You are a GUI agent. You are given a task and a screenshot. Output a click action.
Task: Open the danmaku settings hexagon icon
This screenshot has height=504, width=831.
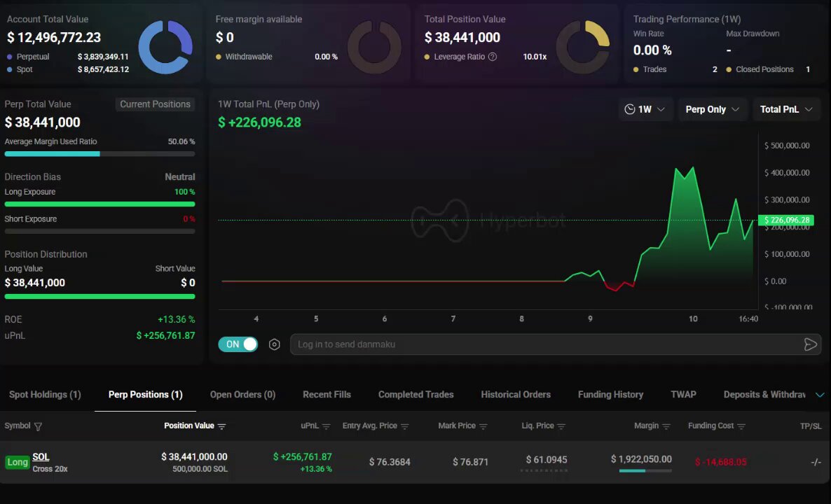tap(274, 344)
